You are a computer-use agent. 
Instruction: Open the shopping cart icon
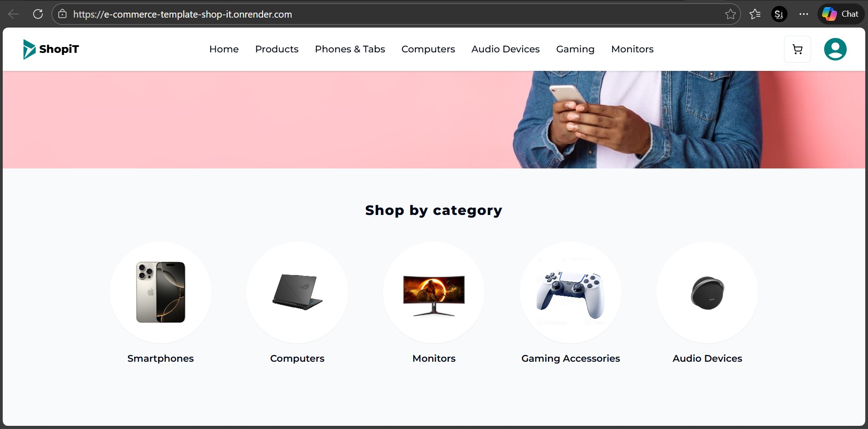click(x=797, y=49)
